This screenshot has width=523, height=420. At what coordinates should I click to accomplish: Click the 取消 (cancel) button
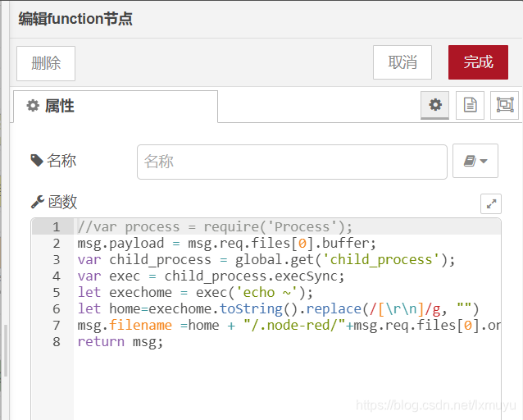402,62
